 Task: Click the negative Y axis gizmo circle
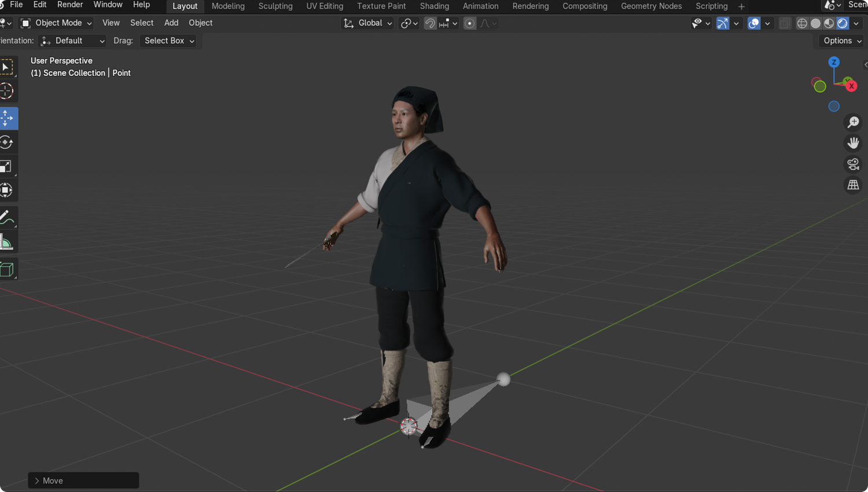pyautogui.click(x=820, y=86)
